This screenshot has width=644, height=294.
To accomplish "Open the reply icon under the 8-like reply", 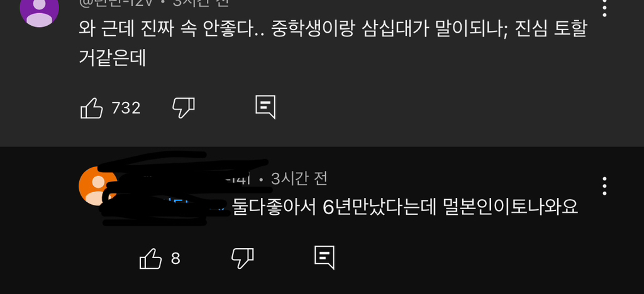I will 325,258.
